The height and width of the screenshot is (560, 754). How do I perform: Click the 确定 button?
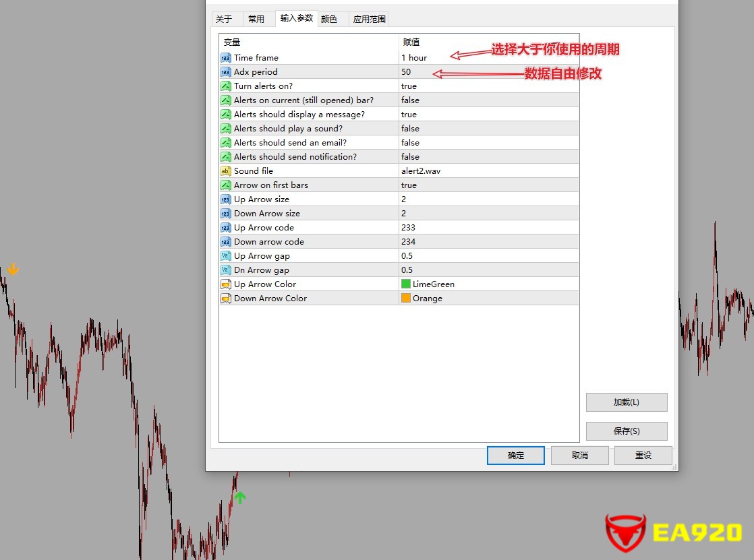(515, 455)
